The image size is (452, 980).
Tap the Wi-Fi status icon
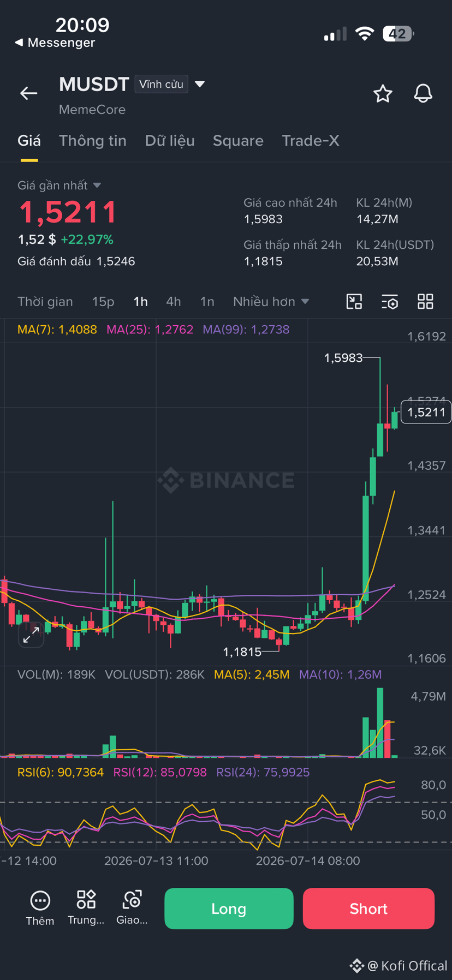[x=364, y=34]
